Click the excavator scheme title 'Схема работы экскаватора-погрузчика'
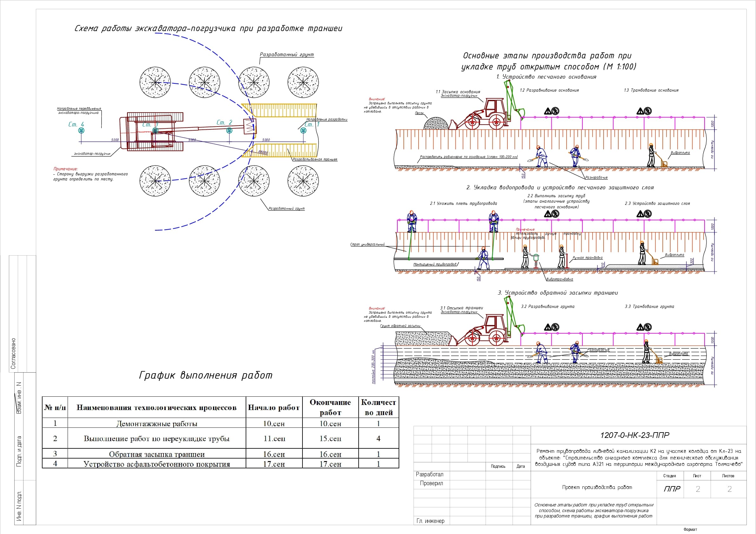756x534 pixels. click(x=209, y=28)
